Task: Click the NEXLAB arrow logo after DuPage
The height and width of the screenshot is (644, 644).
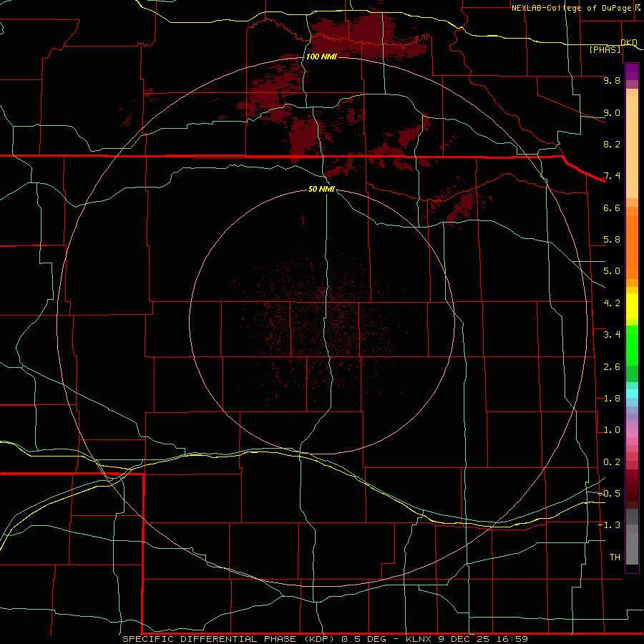Action: [x=638, y=7]
